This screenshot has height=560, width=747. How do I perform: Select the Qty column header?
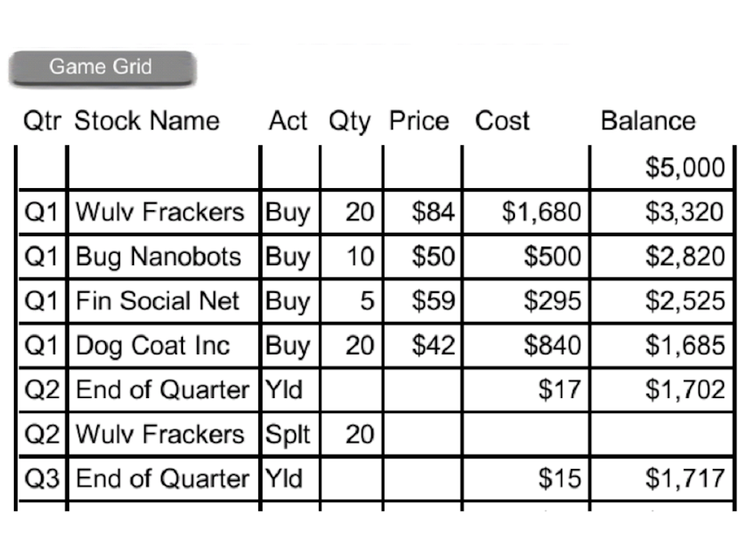click(x=349, y=122)
